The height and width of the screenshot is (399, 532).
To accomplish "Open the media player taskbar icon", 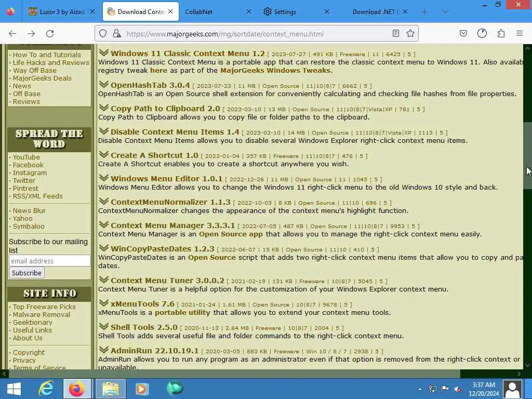I will pyautogui.click(x=141, y=389).
